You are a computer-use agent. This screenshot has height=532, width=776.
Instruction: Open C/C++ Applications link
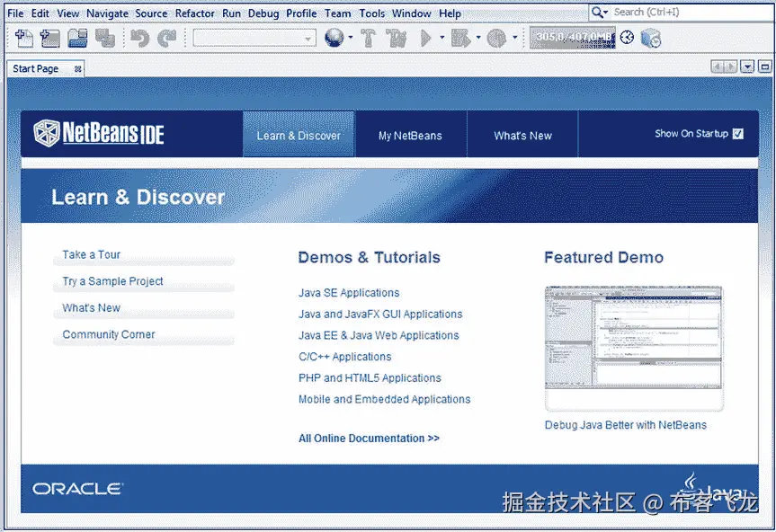(x=345, y=357)
